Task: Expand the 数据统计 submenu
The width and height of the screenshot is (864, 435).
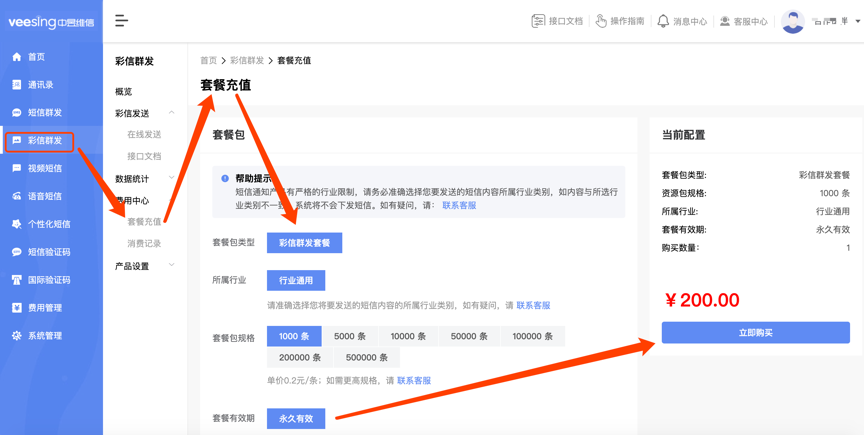Action: tap(171, 179)
